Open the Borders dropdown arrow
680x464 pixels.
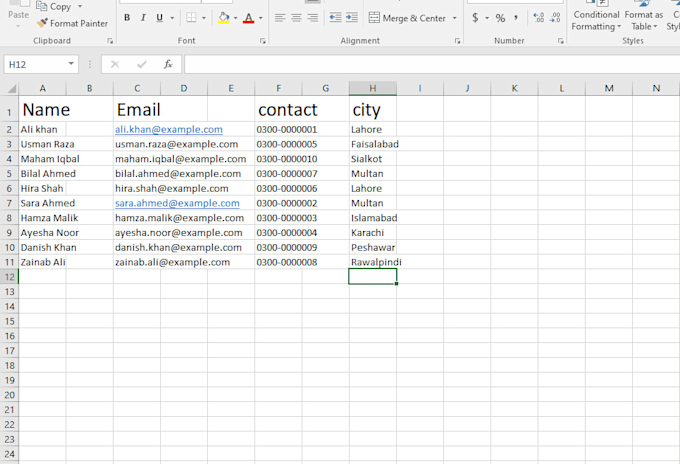coord(204,18)
